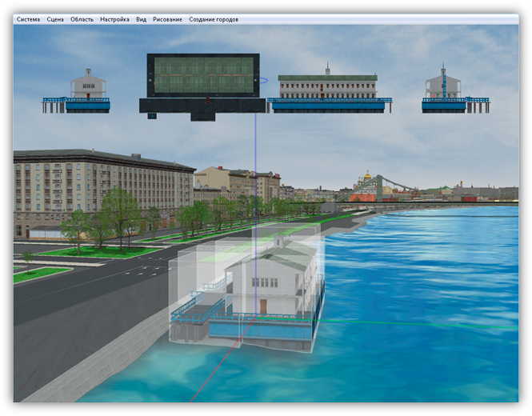Click the blue railing deck of the pontoon

coord(264,320)
